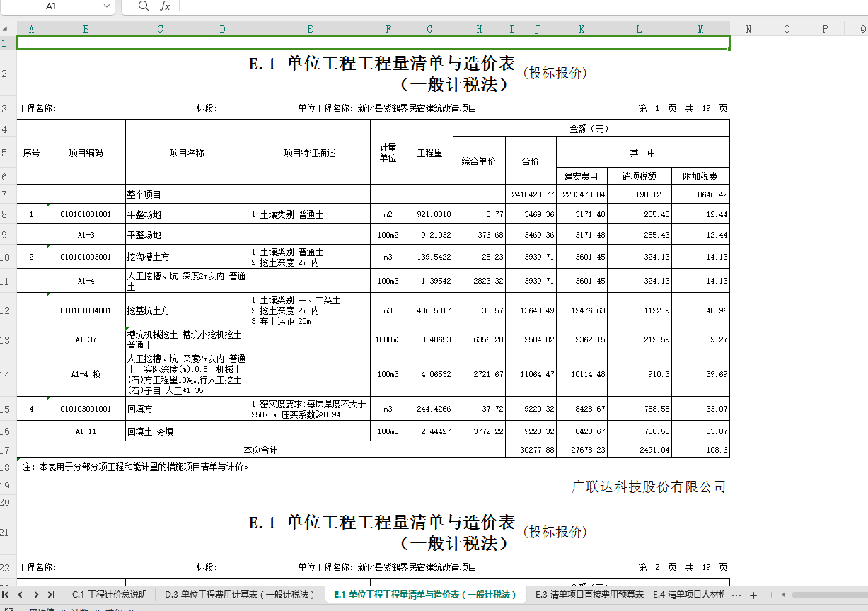
Task: Click the 附加税费 column heading cell
Action: [x=700, y=176]
